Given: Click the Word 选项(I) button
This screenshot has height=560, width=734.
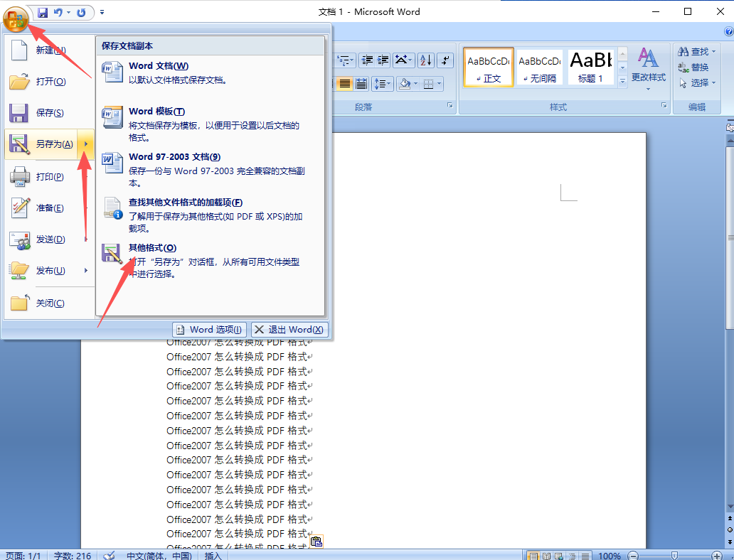Looking at the screenshot, I should [209, 329].
